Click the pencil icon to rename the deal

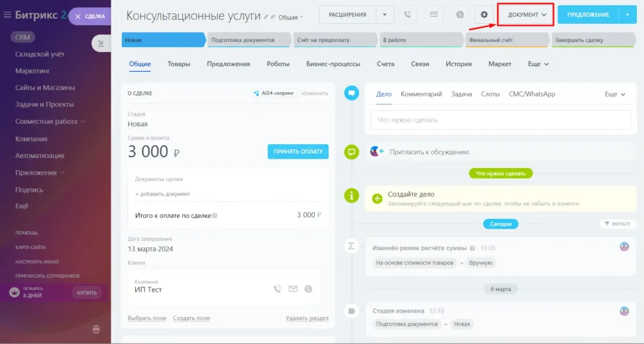(266, 17)
